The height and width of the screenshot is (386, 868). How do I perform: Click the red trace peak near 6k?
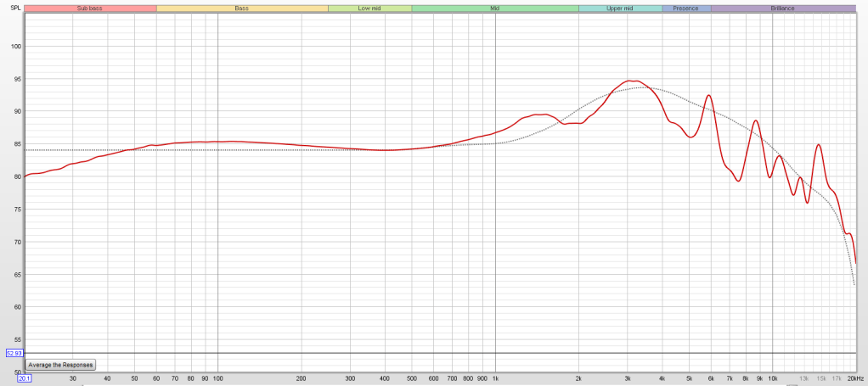708,95
